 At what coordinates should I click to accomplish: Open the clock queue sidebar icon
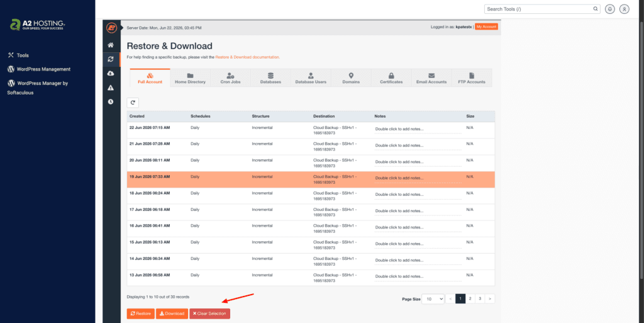[x=111, y=102]
